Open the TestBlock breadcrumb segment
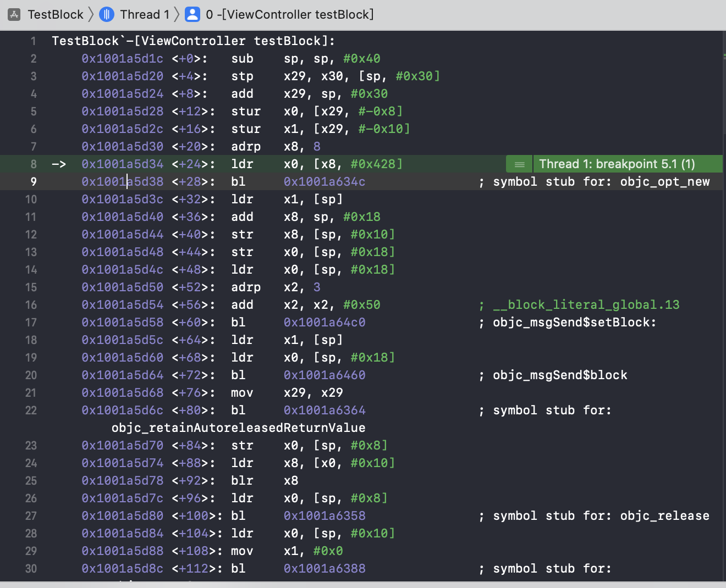This screenshot has height=588, width=726. click(x=56, y=15)
